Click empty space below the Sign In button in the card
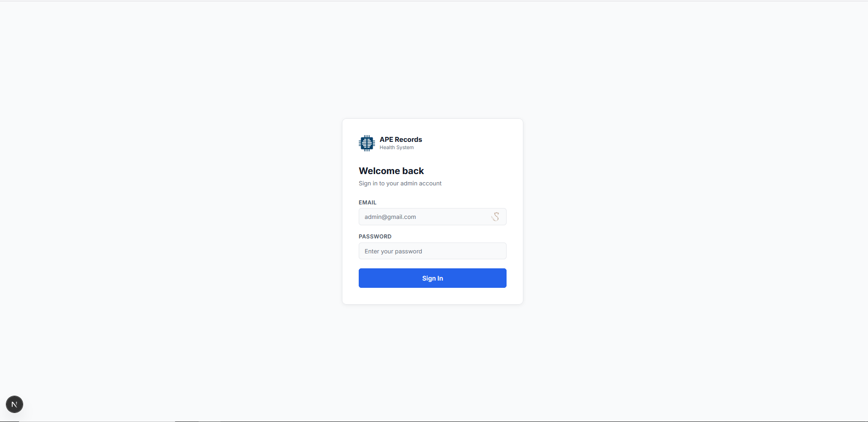 [x=432, y=296]
